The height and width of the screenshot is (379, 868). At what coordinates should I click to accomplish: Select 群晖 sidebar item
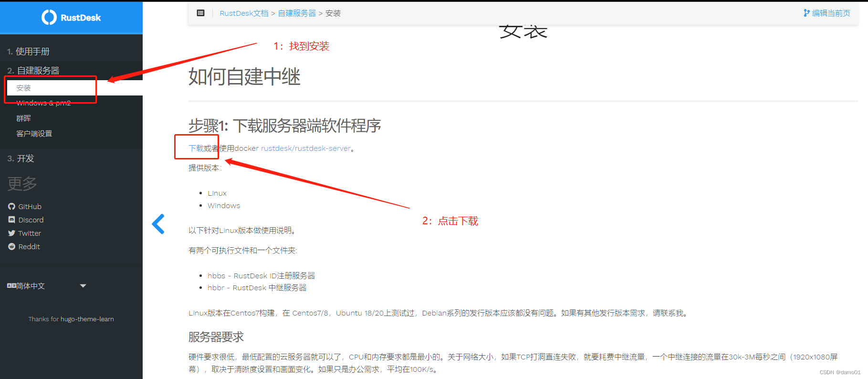pyautogui.click(x=23, y=118)
